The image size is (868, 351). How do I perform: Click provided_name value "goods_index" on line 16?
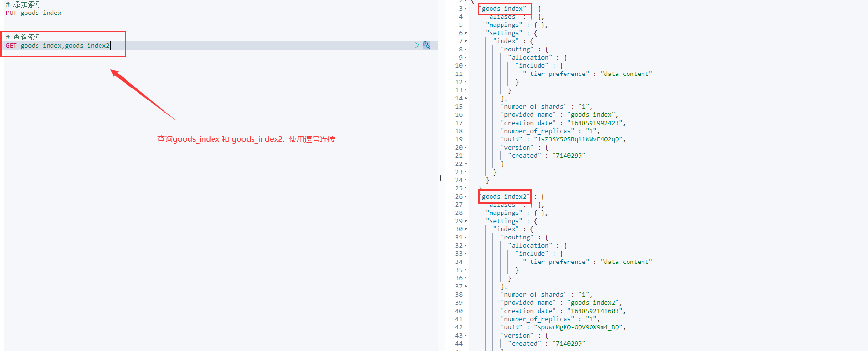591,115
